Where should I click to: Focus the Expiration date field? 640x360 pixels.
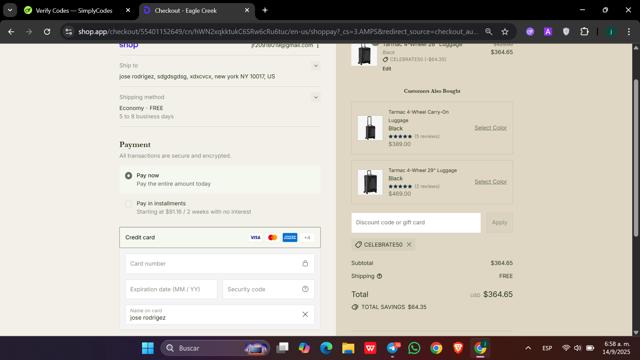click(171, 289)
